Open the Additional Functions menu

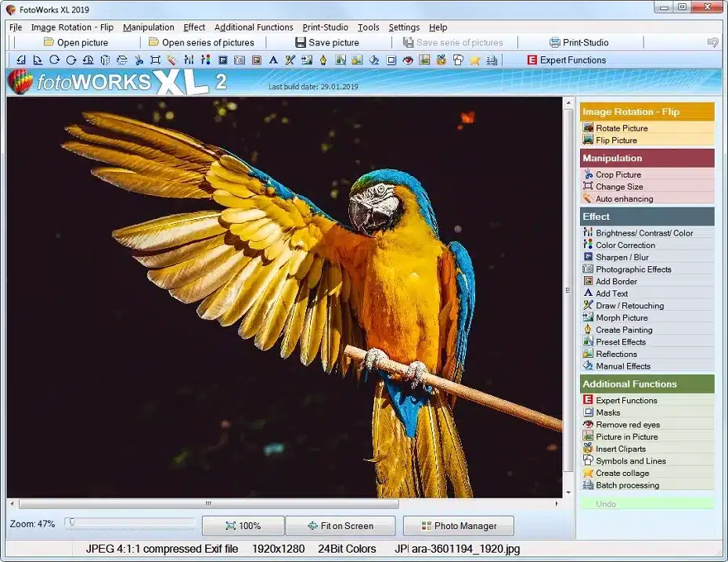254,27
